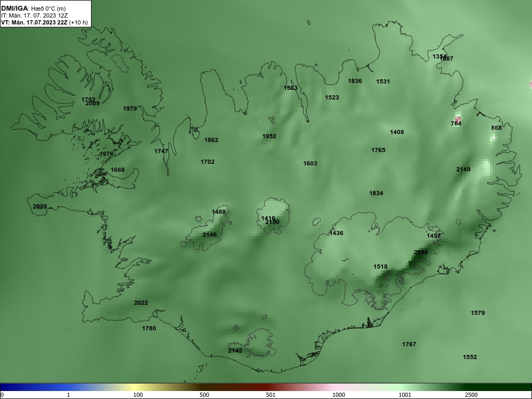Click the central map value 1603
Screen dimensions: 532x399
(310, 163)
